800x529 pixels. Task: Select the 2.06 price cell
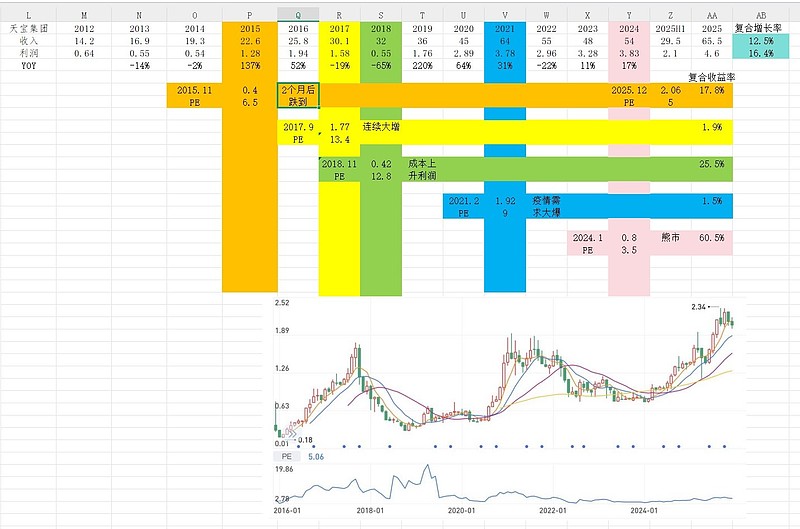[x=670, y=90]
